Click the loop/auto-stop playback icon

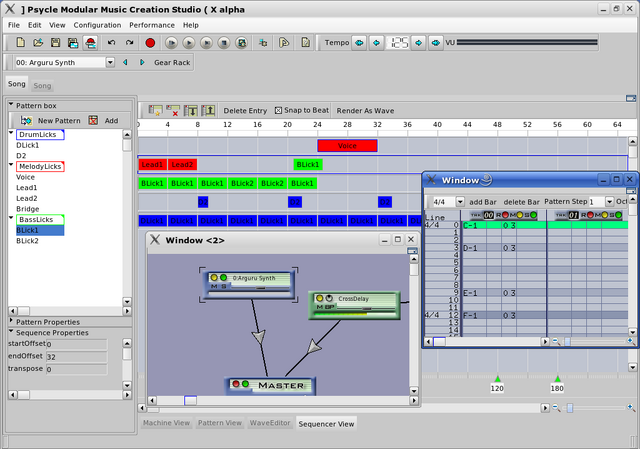(x=242, y=42)
